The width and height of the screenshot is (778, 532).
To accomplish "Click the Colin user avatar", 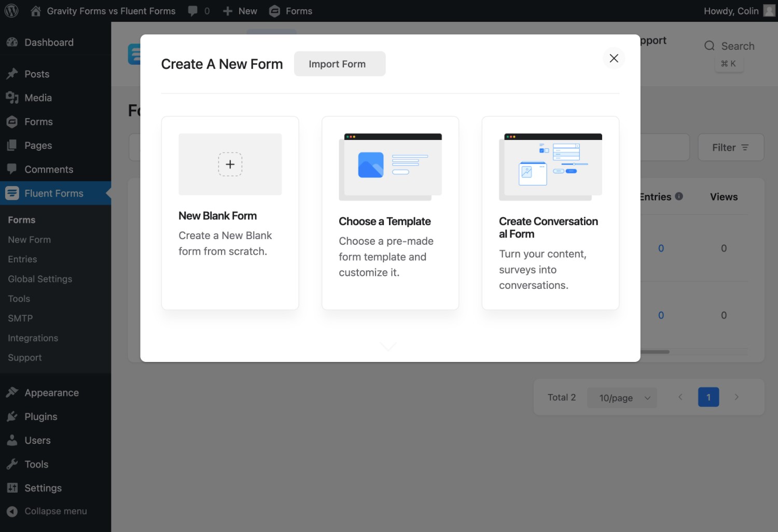I will point(769,11).
